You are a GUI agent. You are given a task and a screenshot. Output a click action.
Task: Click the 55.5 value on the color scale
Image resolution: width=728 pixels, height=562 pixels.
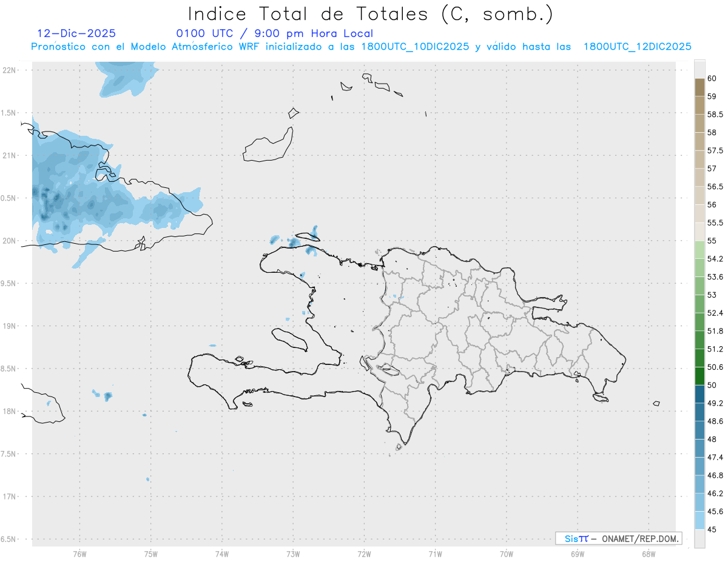coord(715,222)
